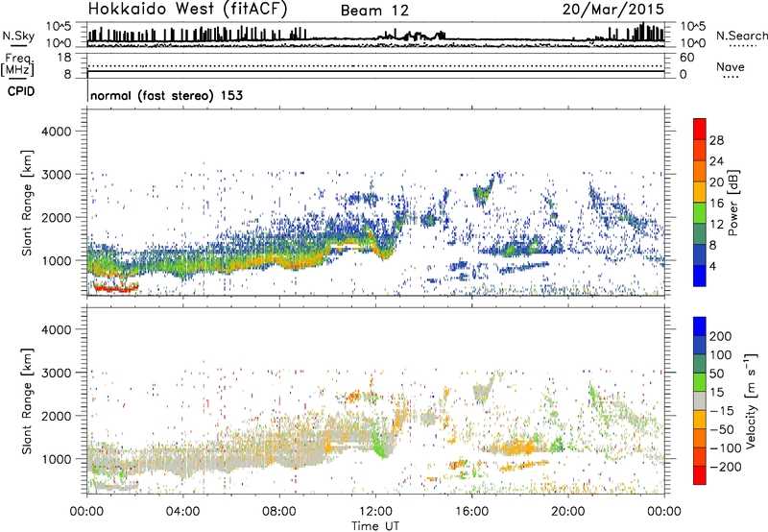Image resolution: width=768 pixels, height=532 pixels.
Task: Click the red strong-echo band near 01:00 UT
Action: (116, 288)
